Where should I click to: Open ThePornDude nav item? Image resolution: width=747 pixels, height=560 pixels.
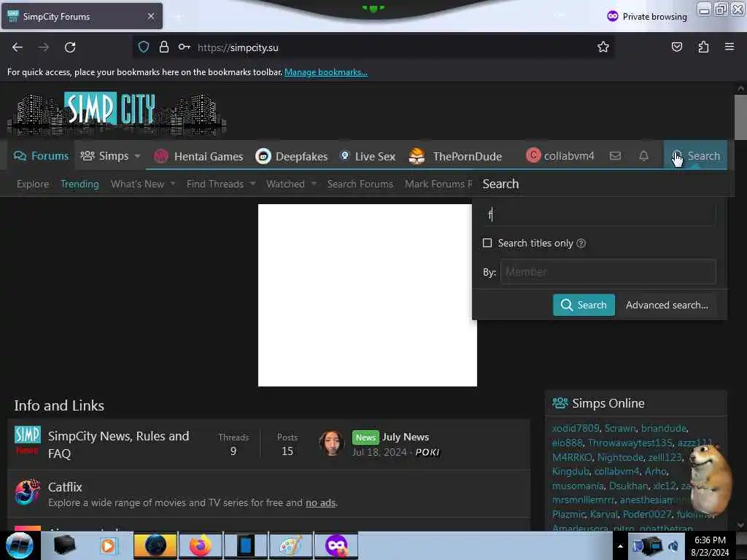pyautogui.click(x=455, y=156)
